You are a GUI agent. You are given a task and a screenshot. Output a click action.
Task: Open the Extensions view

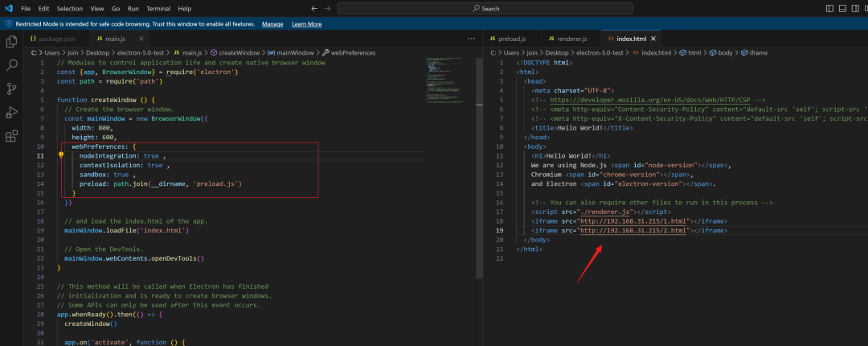(11, 137)
